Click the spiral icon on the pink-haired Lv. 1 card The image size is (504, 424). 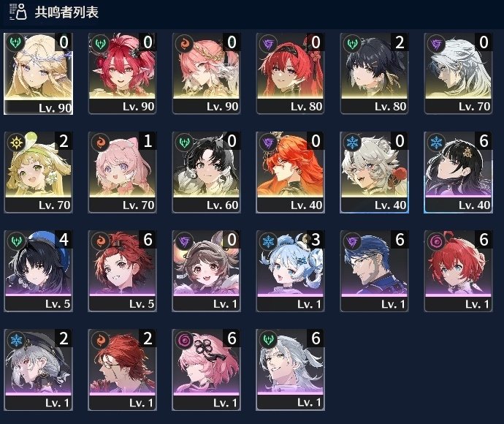(184, 339)
